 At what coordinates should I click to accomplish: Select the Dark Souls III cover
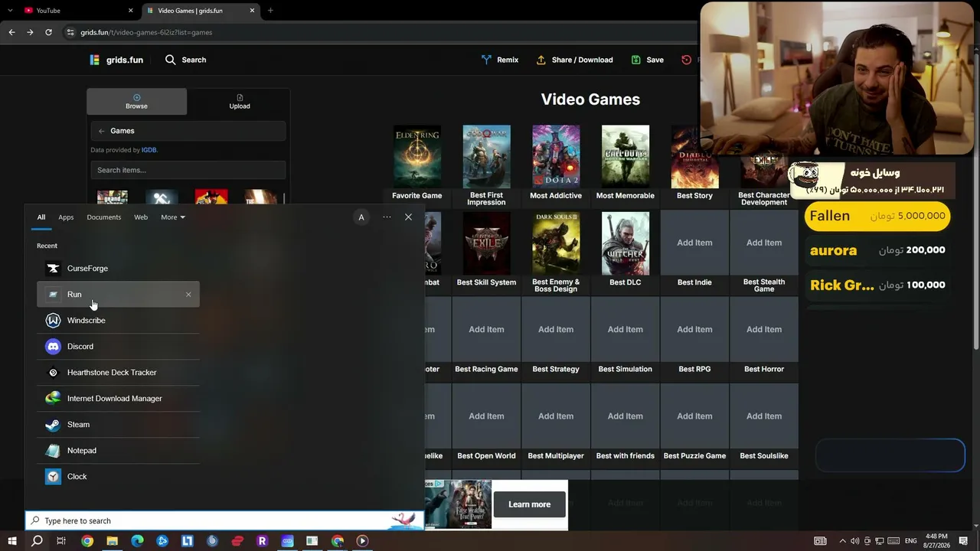tap(556, 243)
